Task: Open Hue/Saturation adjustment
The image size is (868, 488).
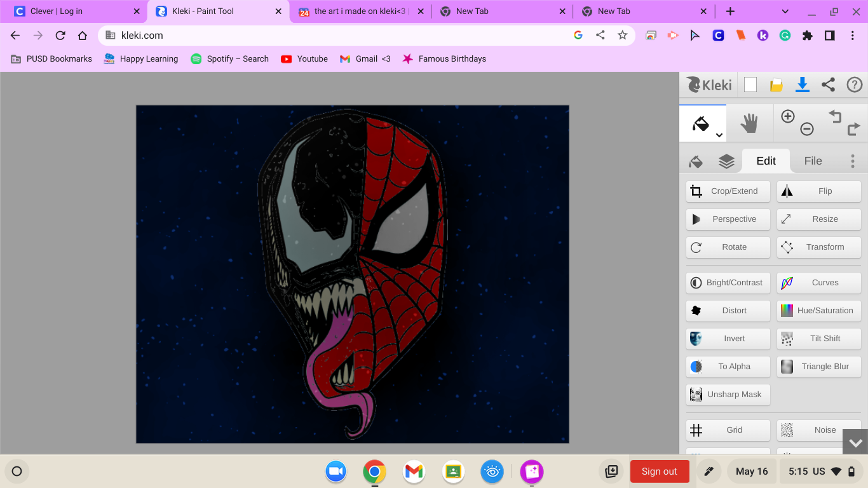Action: (819, 311)
